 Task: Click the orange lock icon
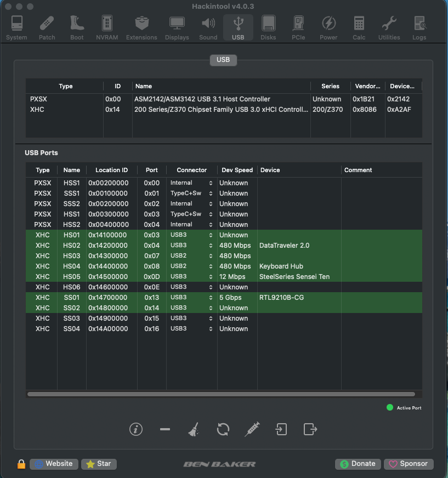tap(21, 464)
